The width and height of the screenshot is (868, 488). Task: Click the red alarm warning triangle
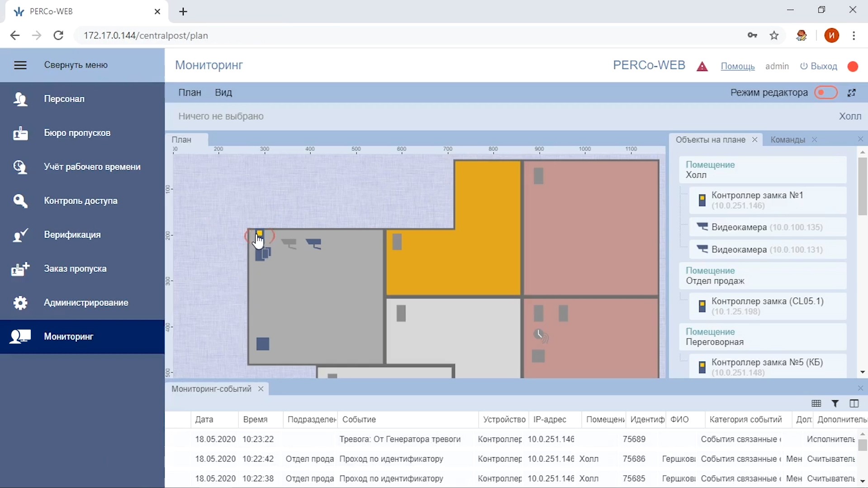[702, 67]
